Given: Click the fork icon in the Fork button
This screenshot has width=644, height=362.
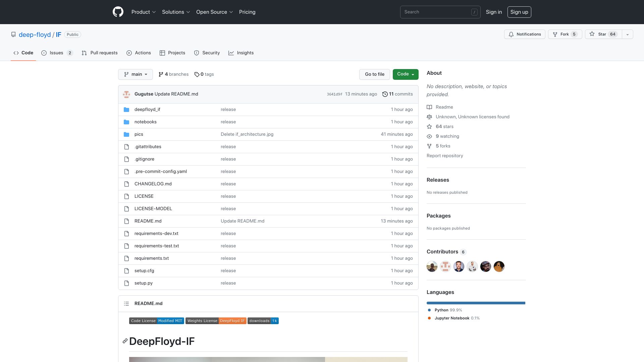Looking at the screenshot, I should pyautogui.click(x=555, y=35).
